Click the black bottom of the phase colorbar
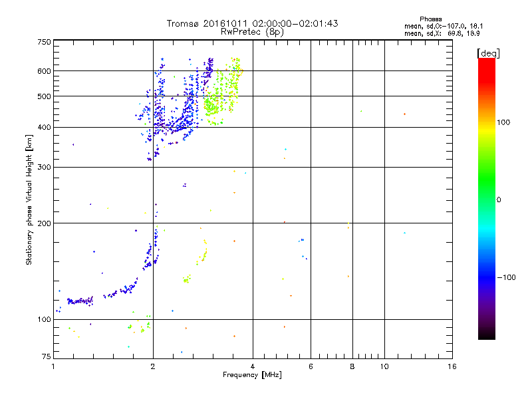Screen dimensions: 532x399 [x=487, y=334]
